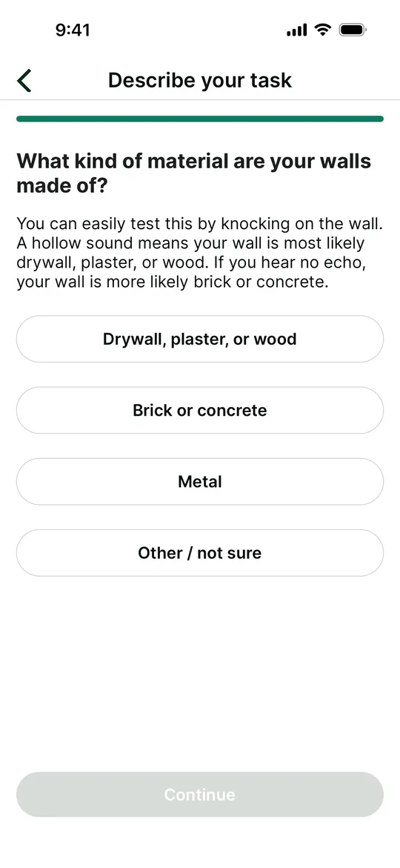Click the greyed Continue button
This screenshot has width=400, height=868.
coord(200,795)
